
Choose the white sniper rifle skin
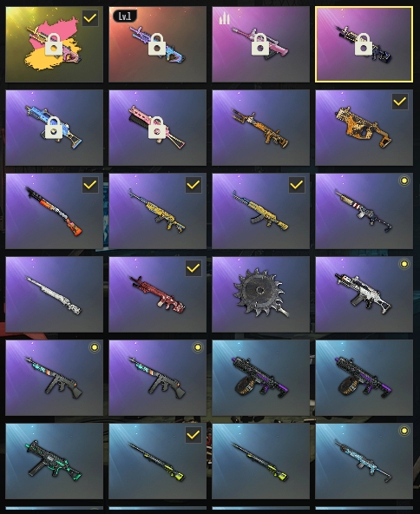pyautogui.click(x=55, y=294)
